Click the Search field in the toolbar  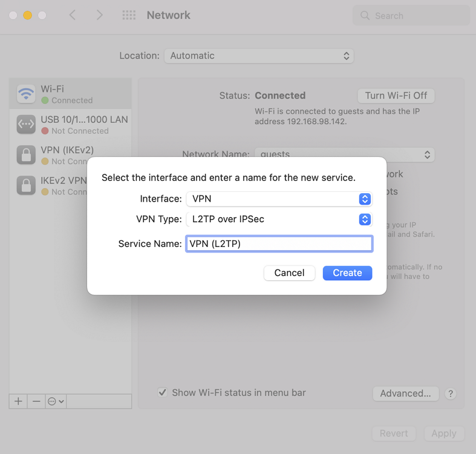[411, 16]
